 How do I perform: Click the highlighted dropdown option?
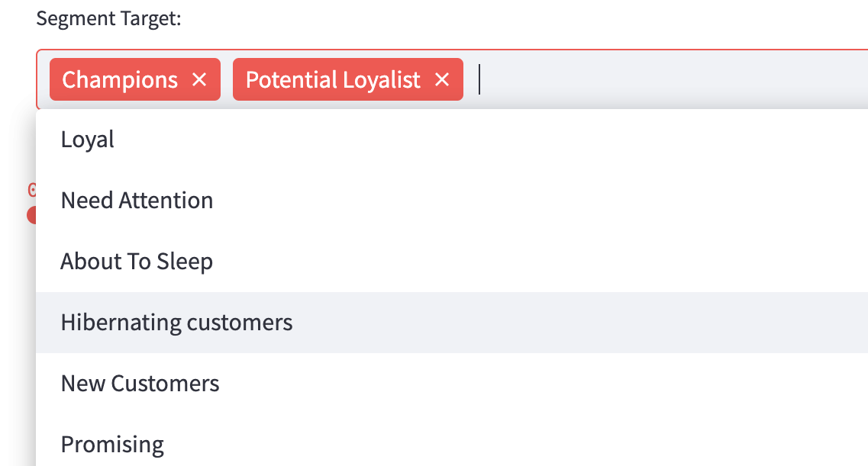(176, 323)
